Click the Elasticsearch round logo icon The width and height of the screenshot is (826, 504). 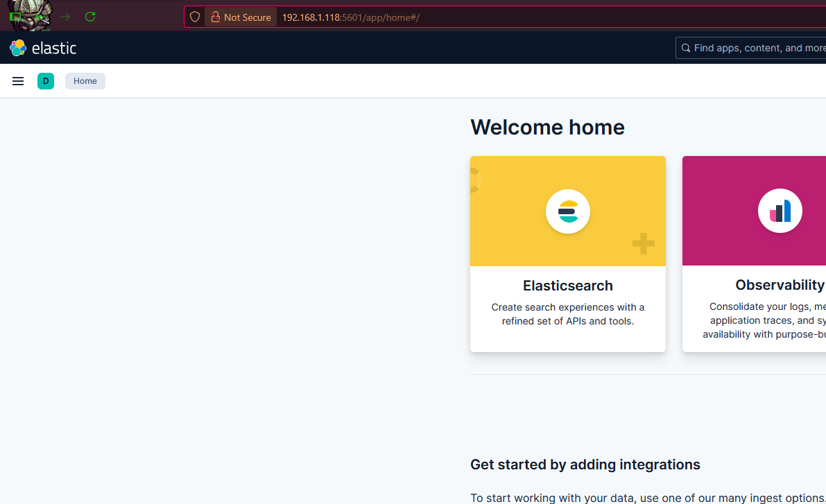tap(568, 211)
